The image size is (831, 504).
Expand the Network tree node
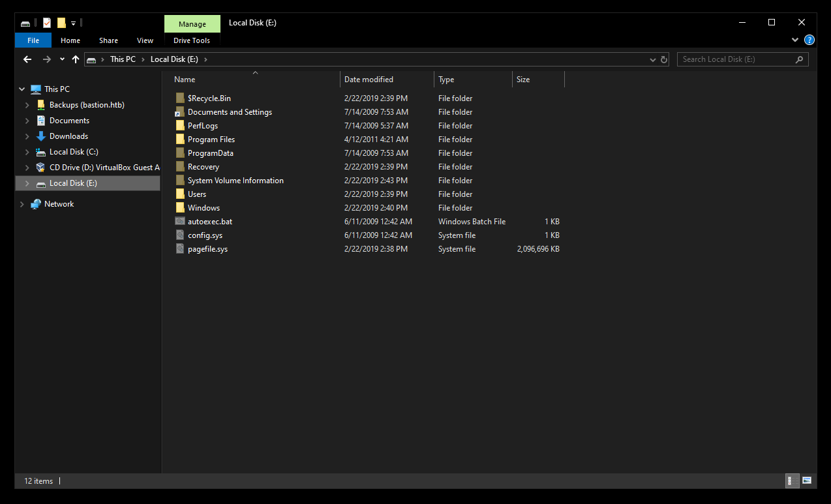[22, 204]
